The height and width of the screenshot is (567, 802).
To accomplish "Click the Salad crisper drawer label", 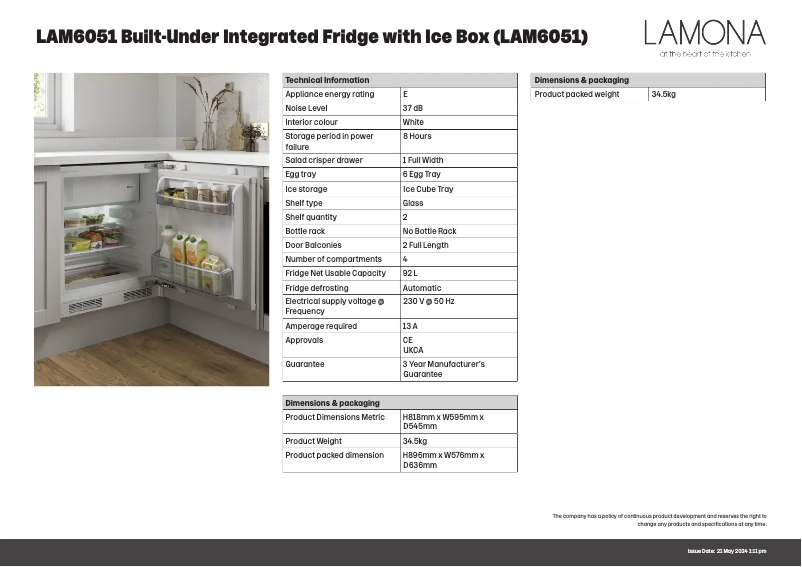I will [x=324, y=160].
